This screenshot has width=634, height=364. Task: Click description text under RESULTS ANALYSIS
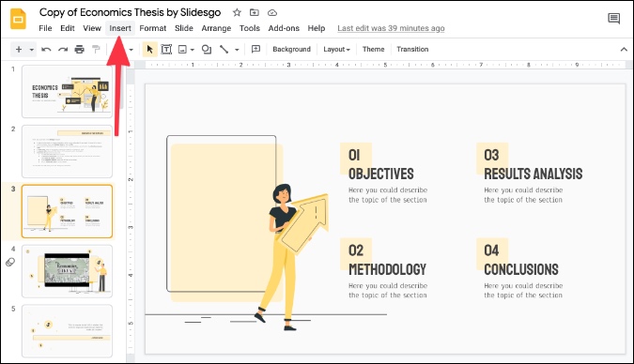click(523, 195)
